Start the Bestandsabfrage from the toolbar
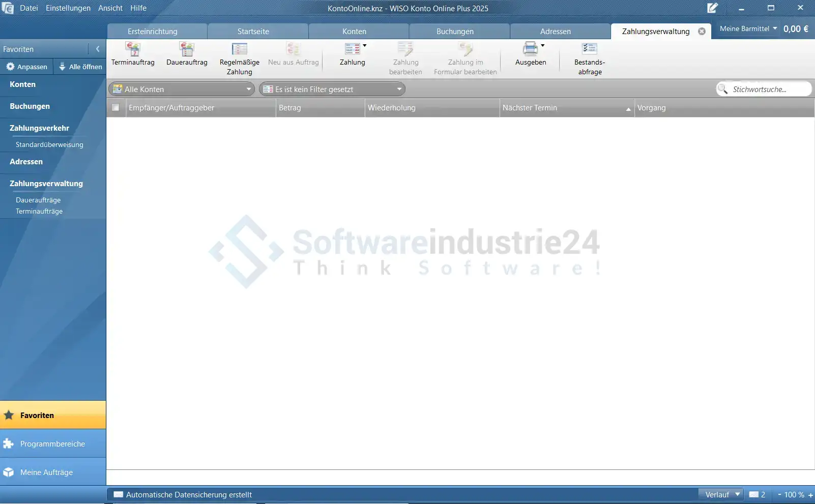Screen dimensions: 815x504 point(589,49)
